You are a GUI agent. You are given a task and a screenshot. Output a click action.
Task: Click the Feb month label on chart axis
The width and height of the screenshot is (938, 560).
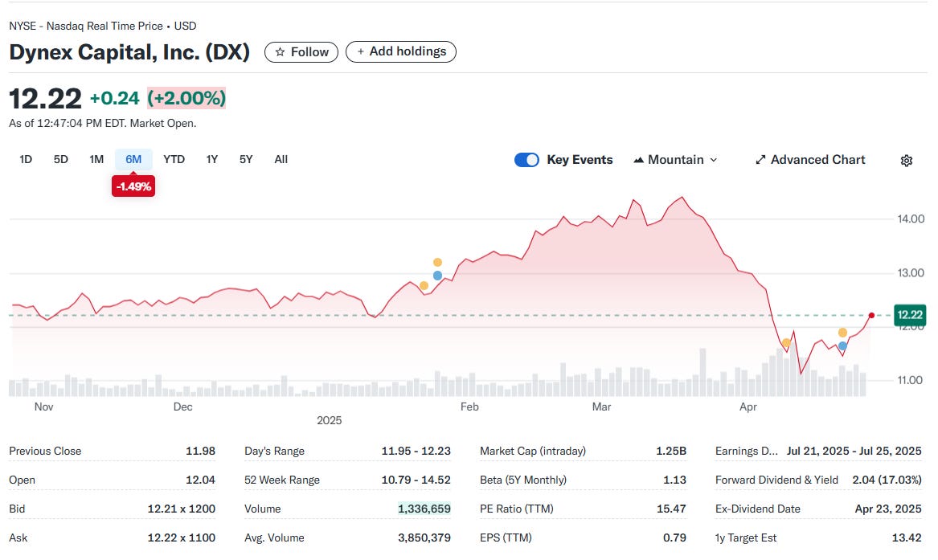(469, 407)
